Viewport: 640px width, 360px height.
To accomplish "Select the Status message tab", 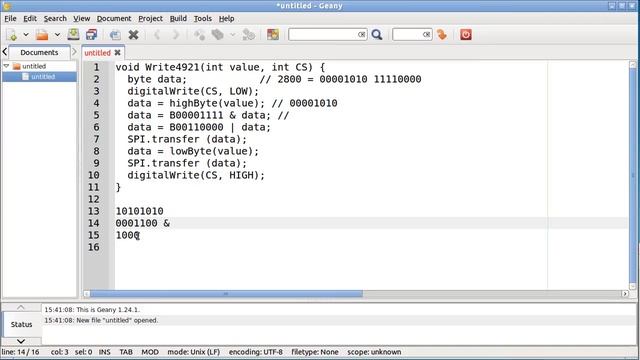I will [21, 324].
